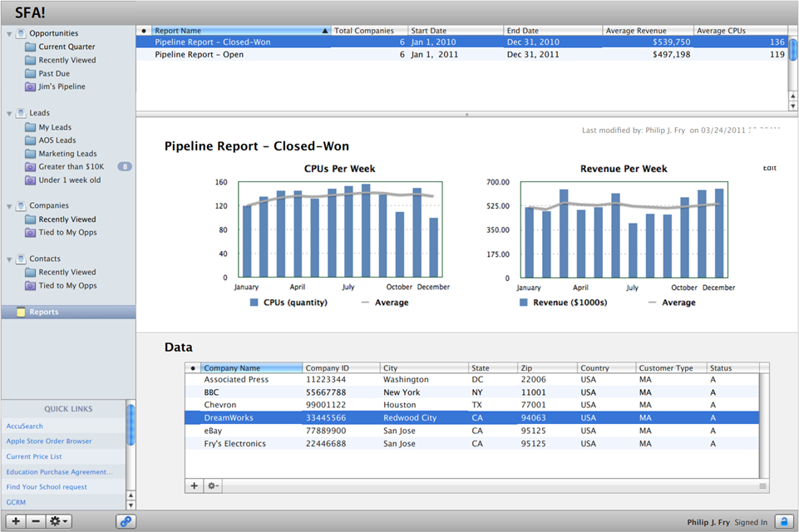Select the Greater than $10K smart folder
The width and height of the screenshot is (799, 532).
(x=71, y=166)
